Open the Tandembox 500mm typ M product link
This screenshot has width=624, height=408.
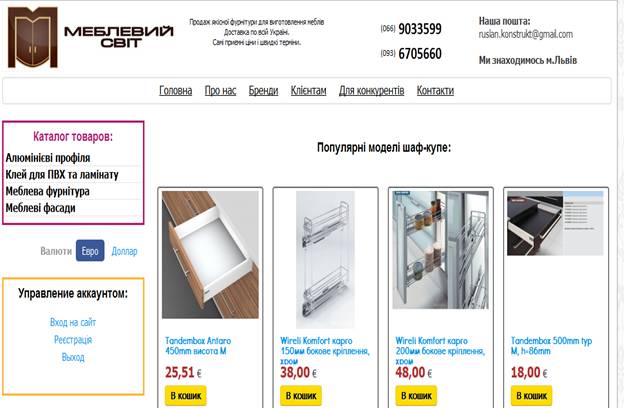pyautogui.click(x=551, y=346)
